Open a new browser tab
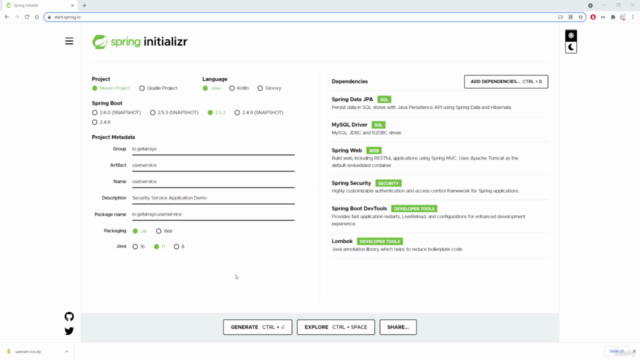 tap(84, 5)
